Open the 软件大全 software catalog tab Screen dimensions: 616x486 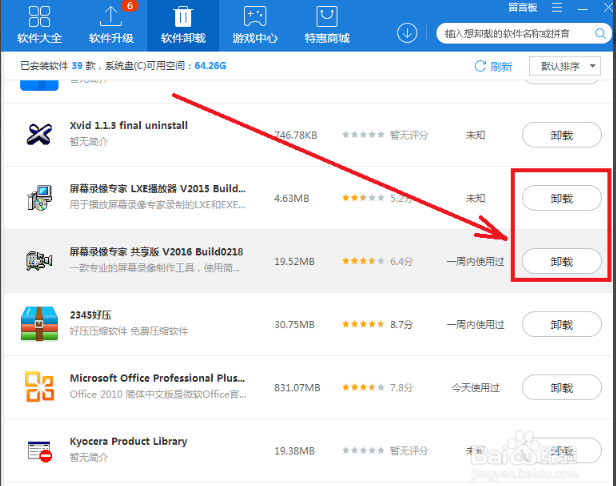point(40,25)
